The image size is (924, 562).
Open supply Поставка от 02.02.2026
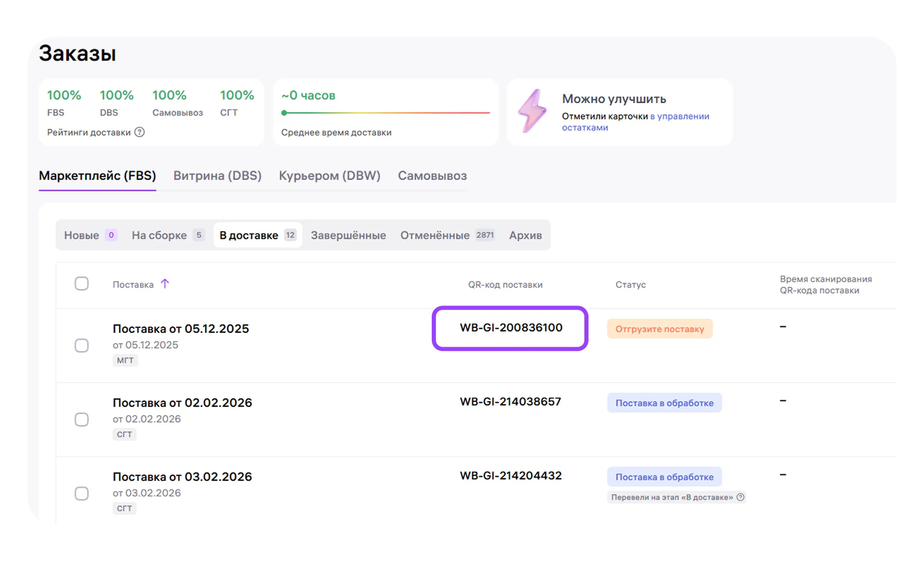[182, 403]
